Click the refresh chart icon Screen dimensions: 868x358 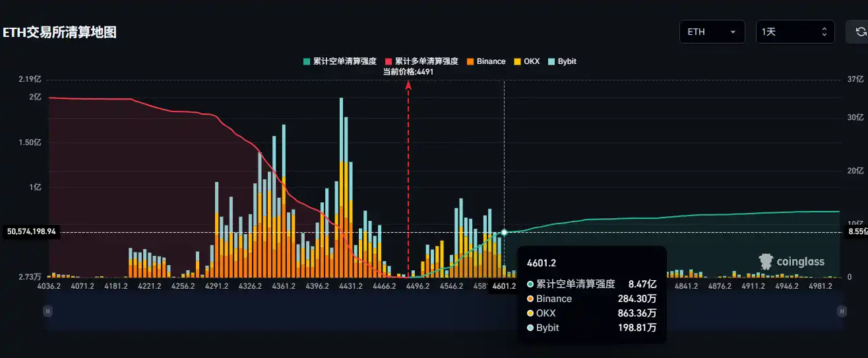pos(859,32)
